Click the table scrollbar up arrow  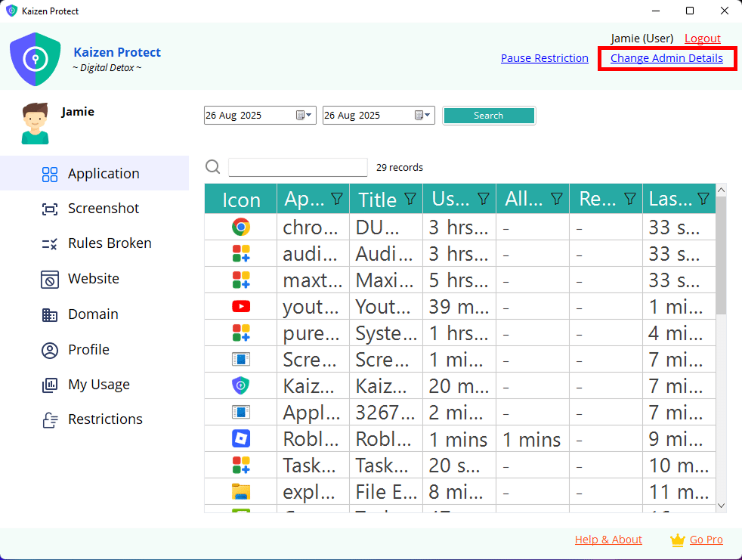click(721, 190)
